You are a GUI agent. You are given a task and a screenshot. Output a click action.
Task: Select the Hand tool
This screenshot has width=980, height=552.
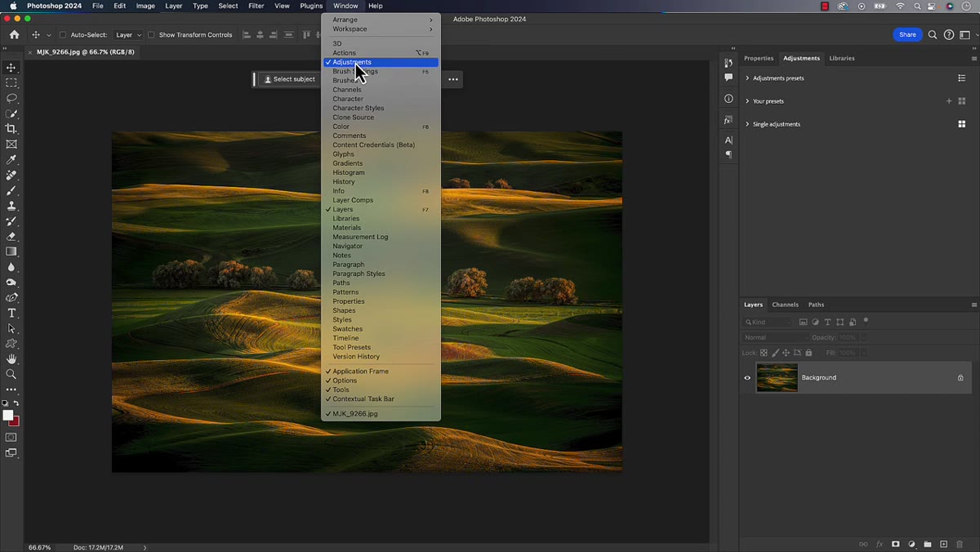pos(11,359)
